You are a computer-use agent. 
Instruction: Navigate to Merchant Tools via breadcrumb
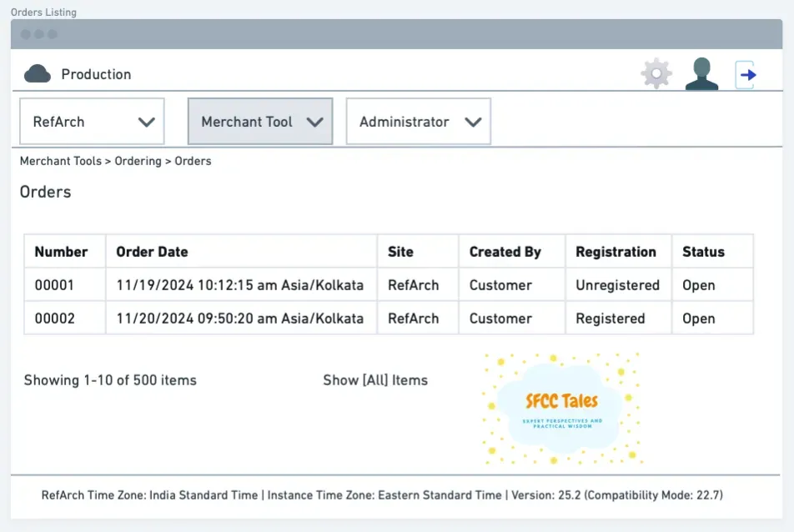[x=60, y=161]
